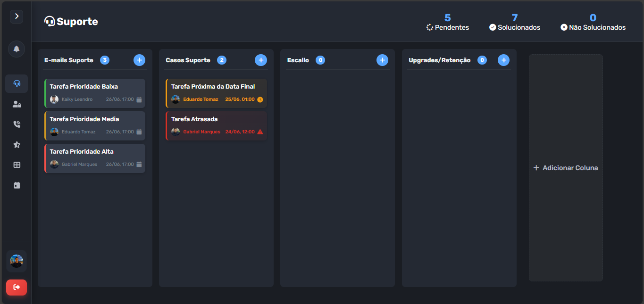644x304 pixels.
Task: Click the Upgrades/Retenção count badge 0
Action: (x=482, y=60)
